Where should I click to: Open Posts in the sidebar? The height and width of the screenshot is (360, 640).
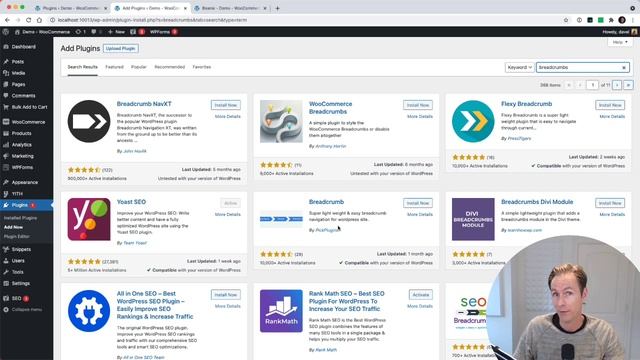pyautogui.click(x=18, y=62)
